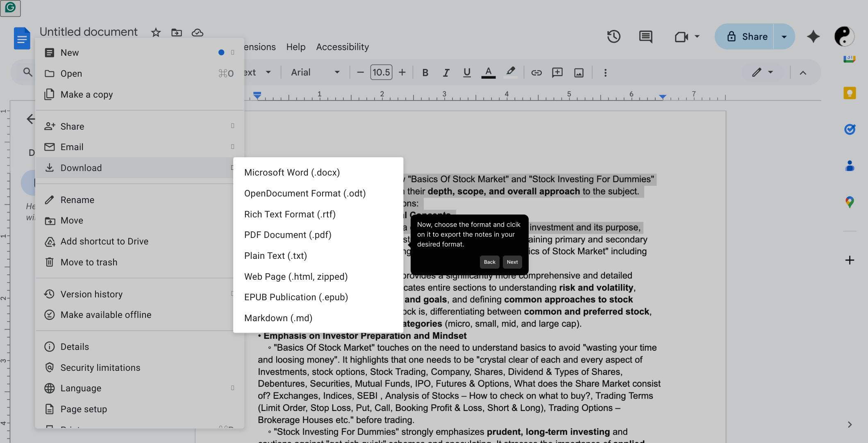
Task: Download as Web Page (.html, zipped)
Action: click(x=318, y=276)
